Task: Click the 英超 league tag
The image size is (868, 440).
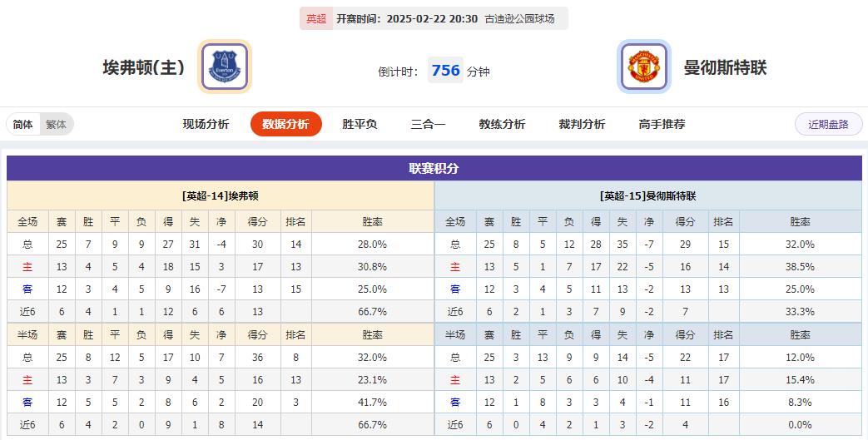Action: tap(316, 18)
